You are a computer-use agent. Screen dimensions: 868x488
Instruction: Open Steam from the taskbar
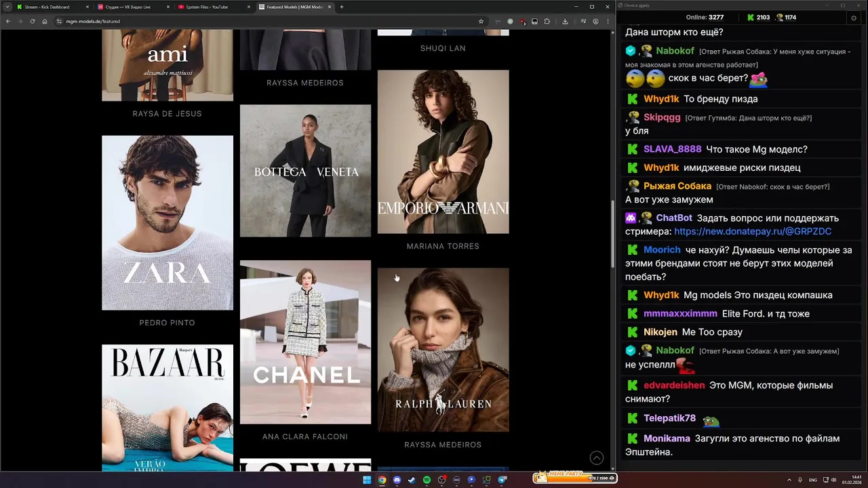click(412, 480)
